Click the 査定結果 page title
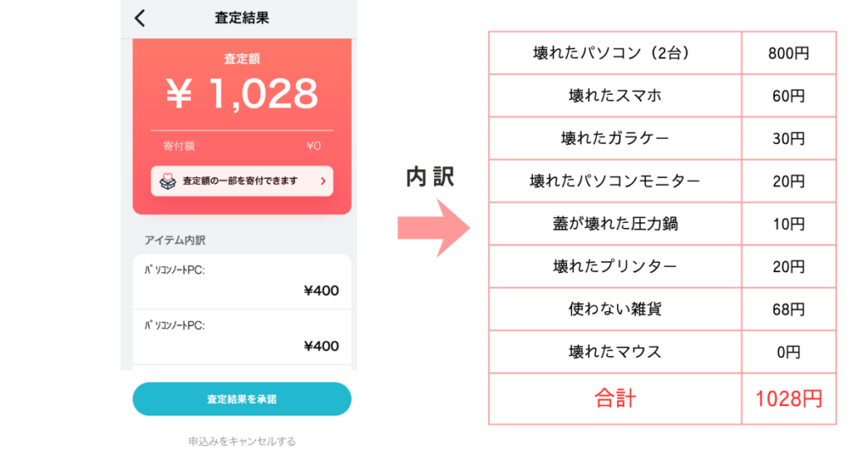868x456 pixels. [x=242, y=18]
